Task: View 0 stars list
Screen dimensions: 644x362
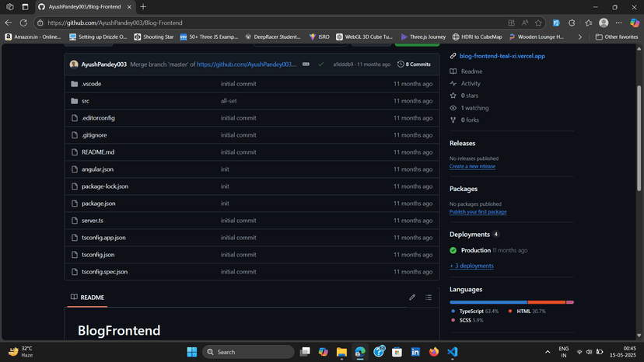Action: click(470, 96)
